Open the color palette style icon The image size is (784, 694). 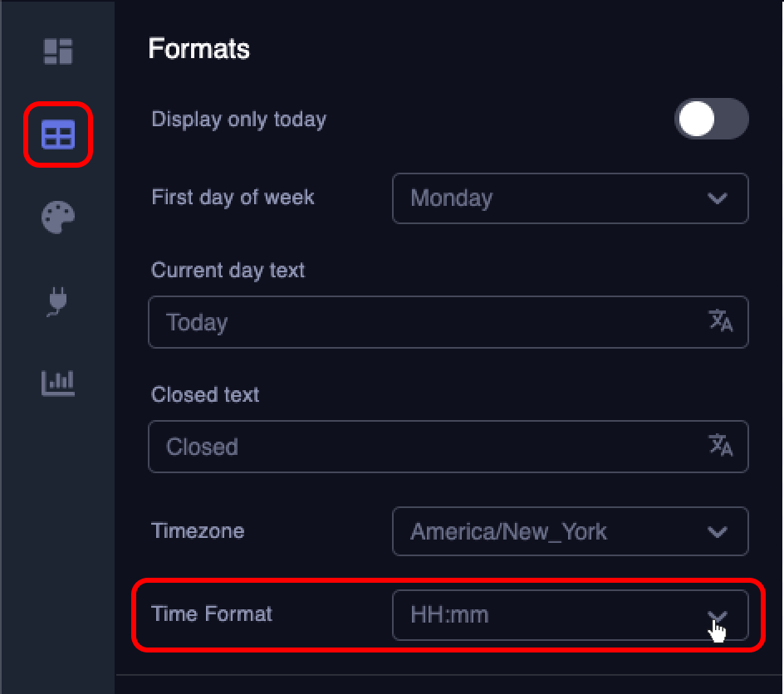[58, 217]
